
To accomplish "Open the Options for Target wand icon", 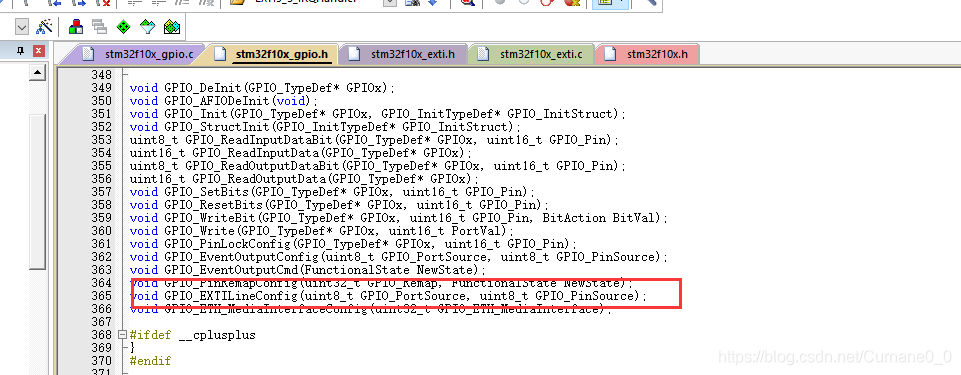I will (x=44, y=27).
